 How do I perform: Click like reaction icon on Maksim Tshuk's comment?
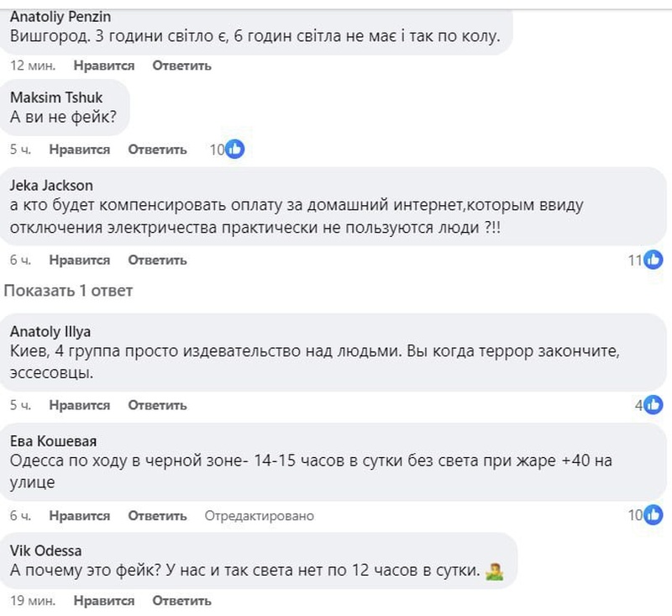[x=235, y=150]
